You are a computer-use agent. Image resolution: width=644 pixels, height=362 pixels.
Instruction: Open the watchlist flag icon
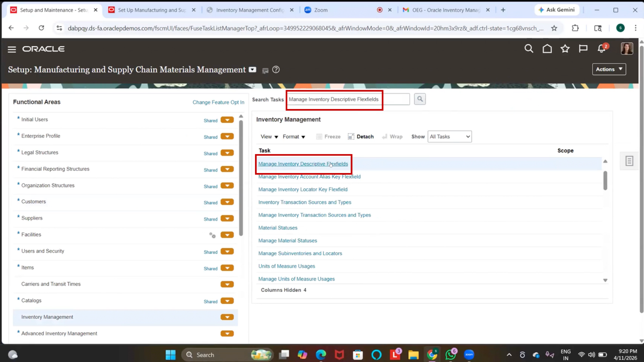583,49
